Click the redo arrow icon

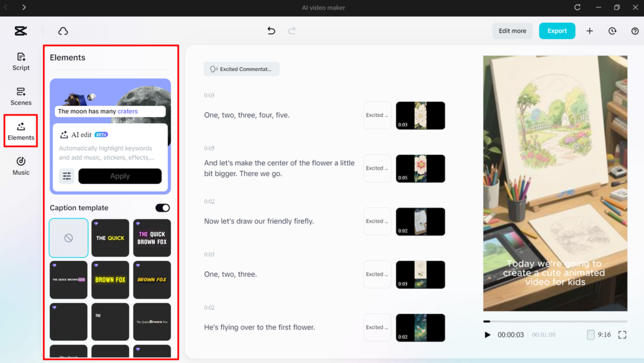point(292,31)
